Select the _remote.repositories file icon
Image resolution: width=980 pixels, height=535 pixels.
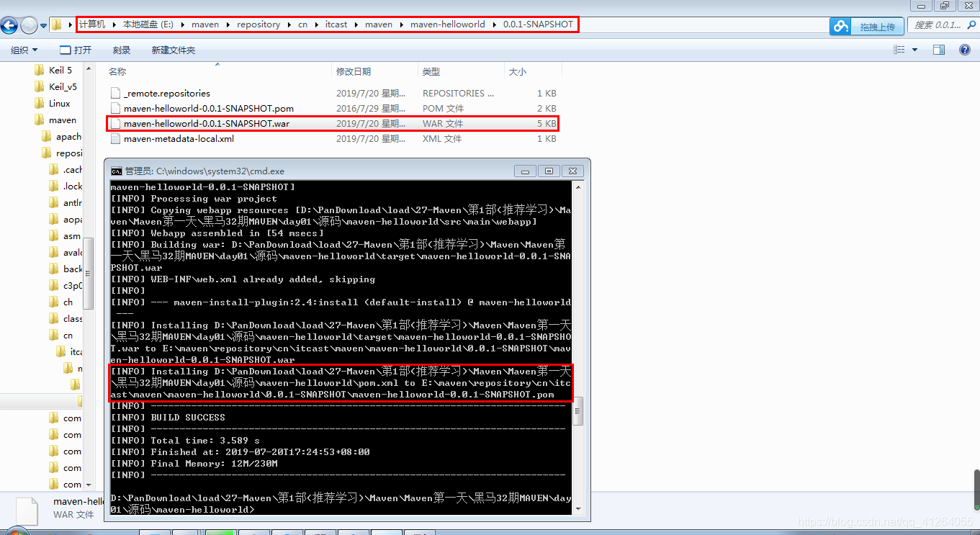click(115, 94)
